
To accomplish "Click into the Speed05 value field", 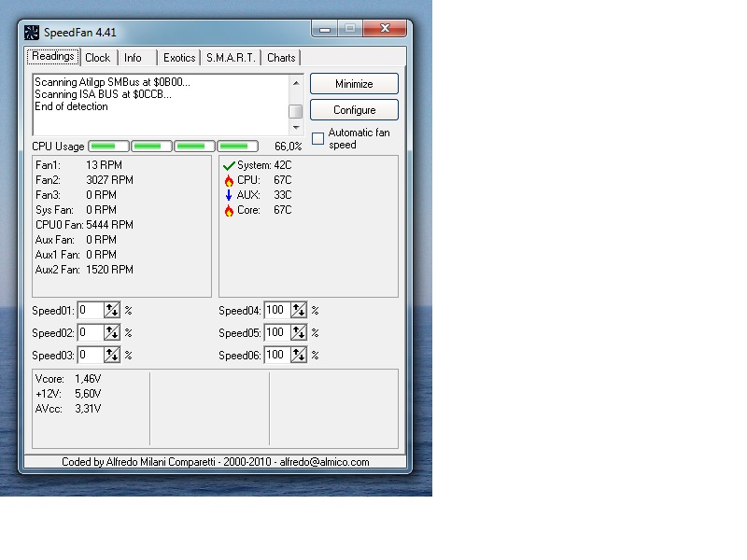I will coord(277,333).
